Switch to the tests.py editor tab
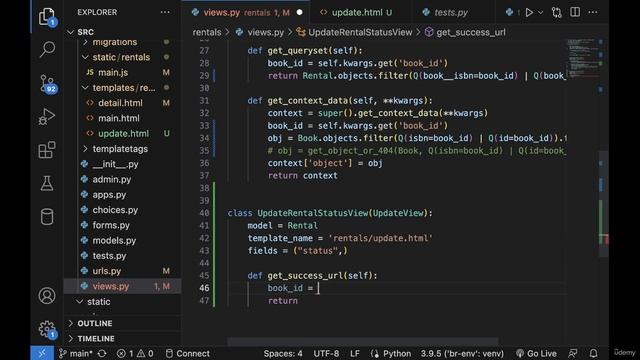Screen dimensions: 640x360 (451, 13)
